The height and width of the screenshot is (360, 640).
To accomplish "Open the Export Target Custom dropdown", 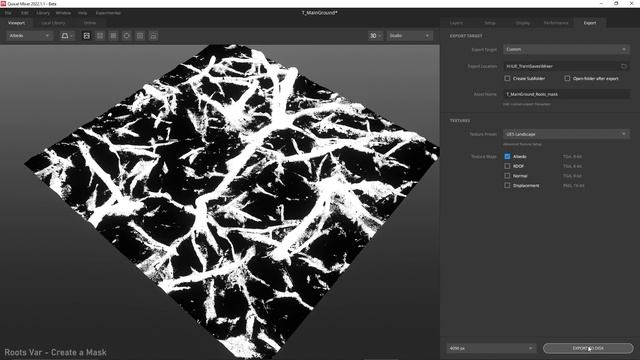I will point(566,49).
